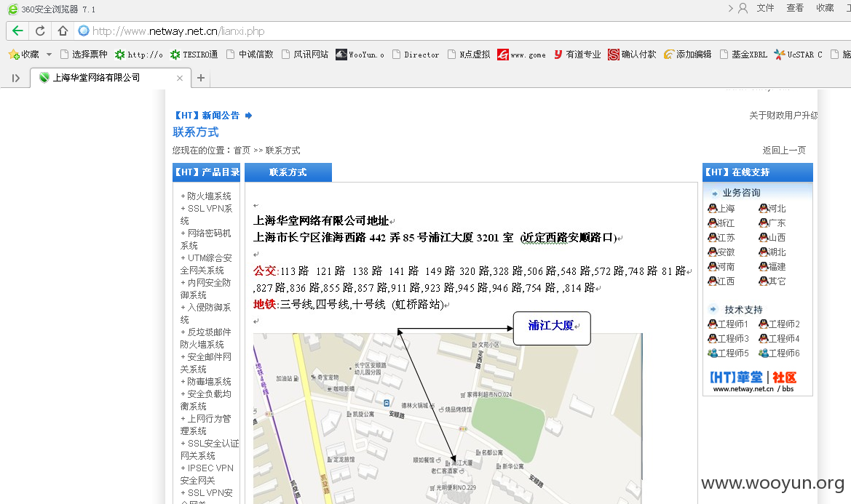Chat with 山西 QQ support contact
This screenshot has width=851, height=504.
click(772, 238)
